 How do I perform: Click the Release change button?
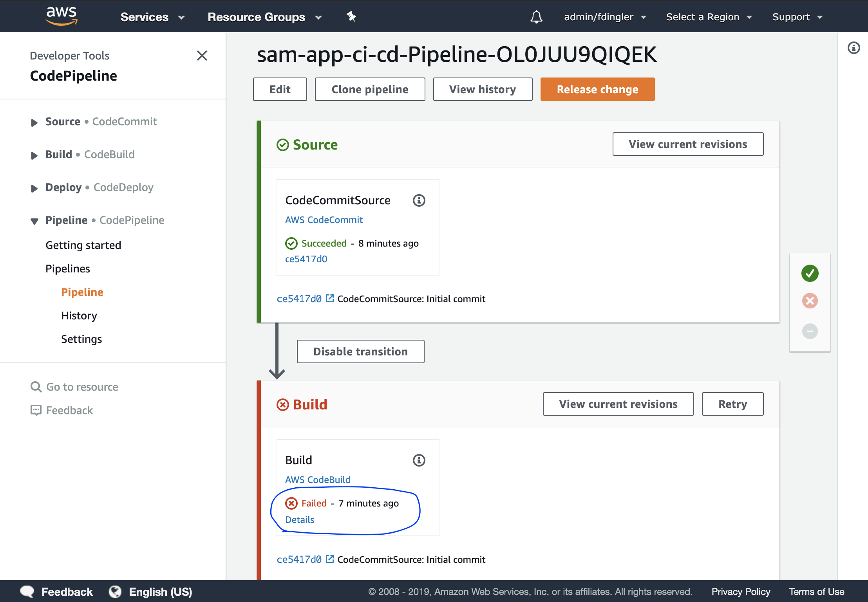pyautogui.click(x=598, y=89)
